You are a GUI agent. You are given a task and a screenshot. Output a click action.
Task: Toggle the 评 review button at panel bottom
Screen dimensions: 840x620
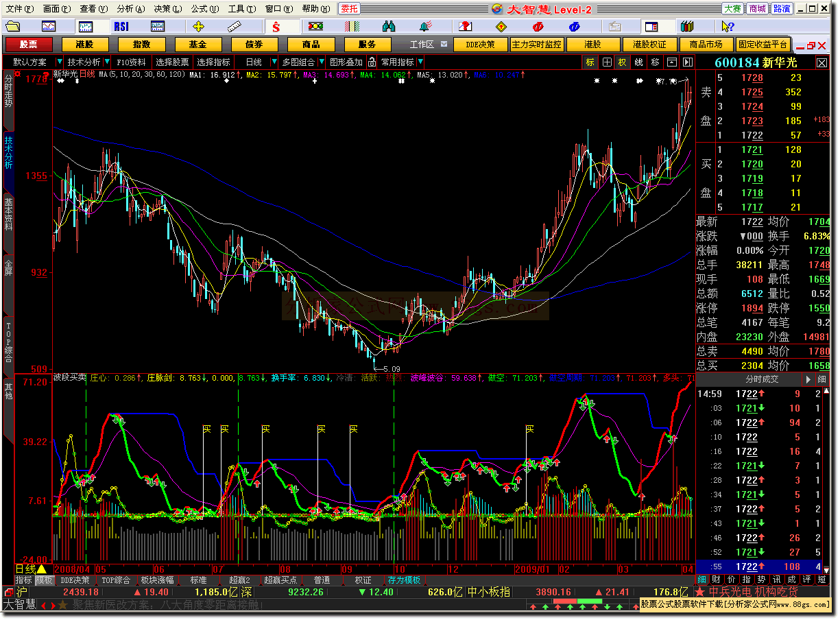(x=806, y=580)
